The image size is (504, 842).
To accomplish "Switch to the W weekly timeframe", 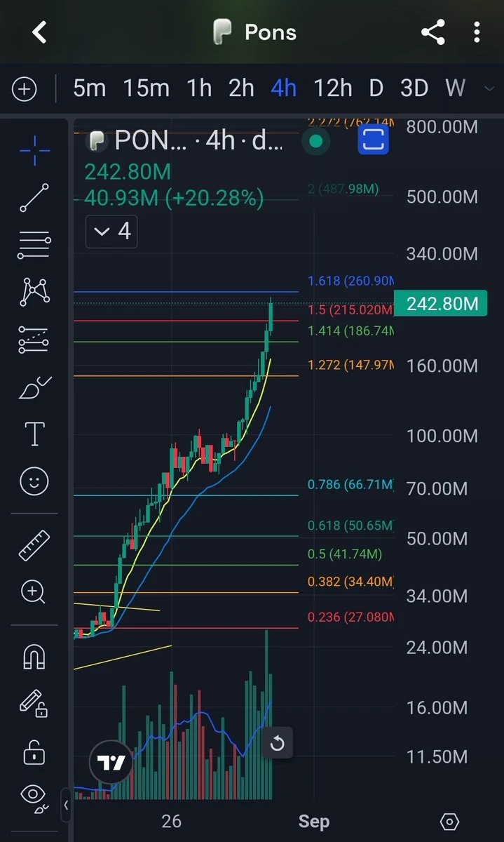I will 456,88.
